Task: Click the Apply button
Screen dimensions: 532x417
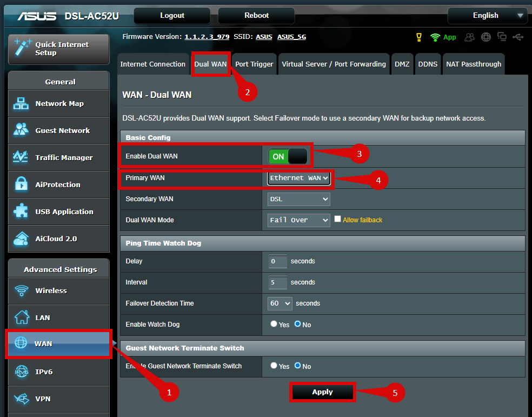Action: coord(322,392)
